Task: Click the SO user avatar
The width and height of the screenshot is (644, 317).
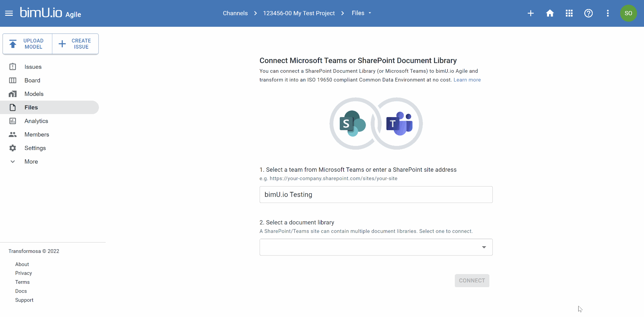Action: point(629,13)
